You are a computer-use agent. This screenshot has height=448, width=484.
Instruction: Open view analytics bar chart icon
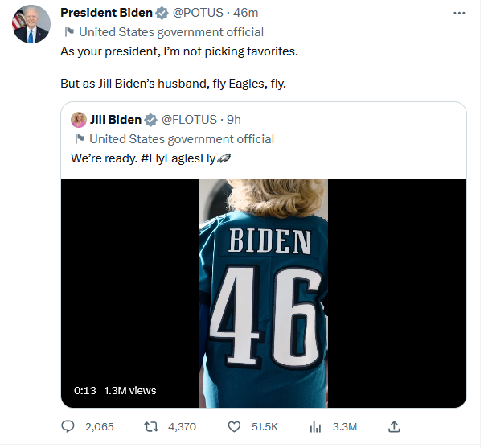315,427
